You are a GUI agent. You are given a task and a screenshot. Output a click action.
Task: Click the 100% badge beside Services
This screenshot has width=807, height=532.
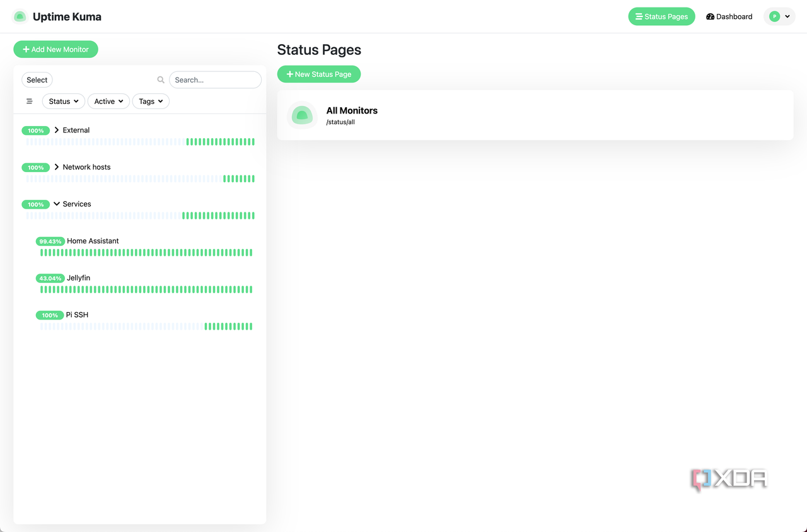click(x=35, y=204)
